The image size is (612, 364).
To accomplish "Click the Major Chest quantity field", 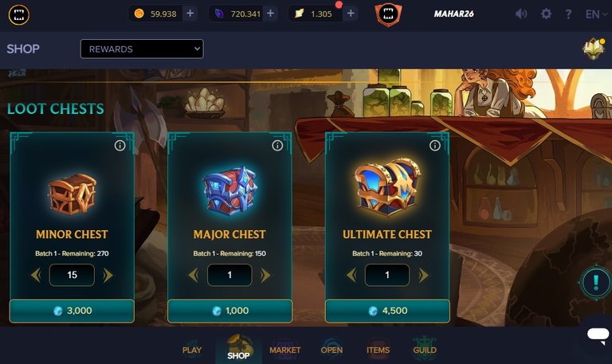I will [x=229, y=275].
